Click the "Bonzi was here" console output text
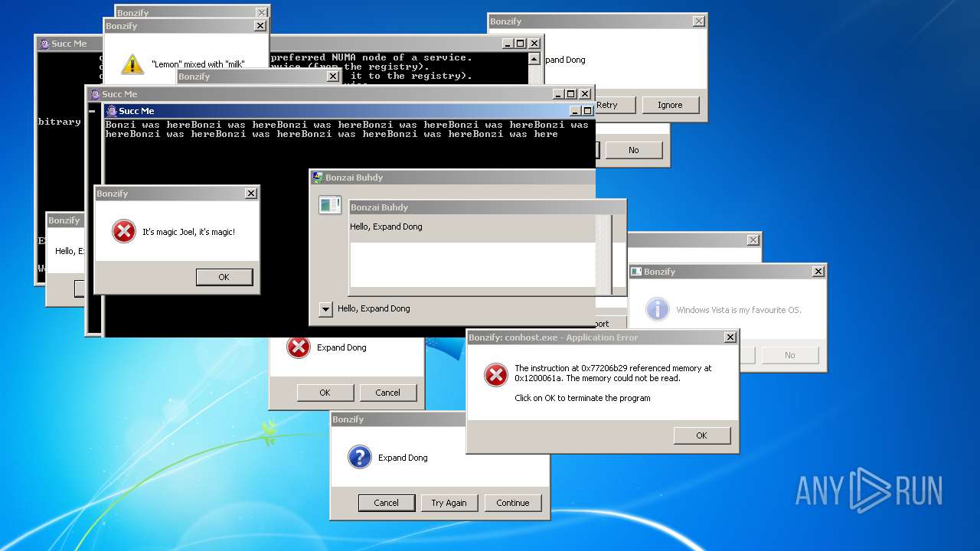Image resolution: width=980 pixels, height=551 pixels. click(347, 129)
